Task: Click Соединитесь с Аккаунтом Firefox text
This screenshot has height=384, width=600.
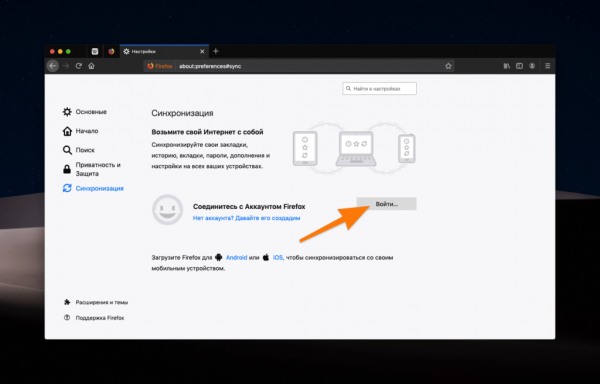Action: point(249,207)
